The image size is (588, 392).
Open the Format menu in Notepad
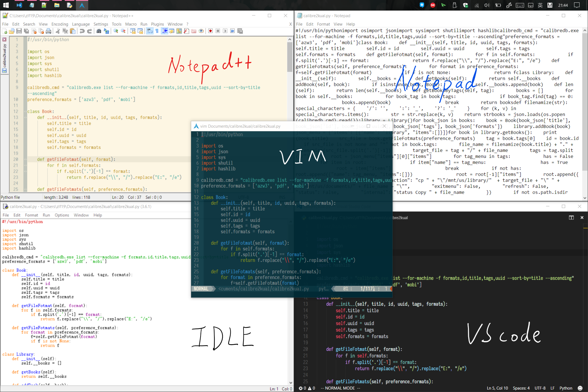[323, 24]
